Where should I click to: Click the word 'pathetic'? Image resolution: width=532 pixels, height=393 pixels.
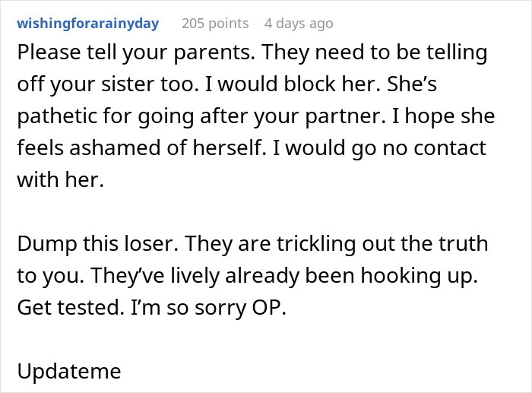click(57, 116)
